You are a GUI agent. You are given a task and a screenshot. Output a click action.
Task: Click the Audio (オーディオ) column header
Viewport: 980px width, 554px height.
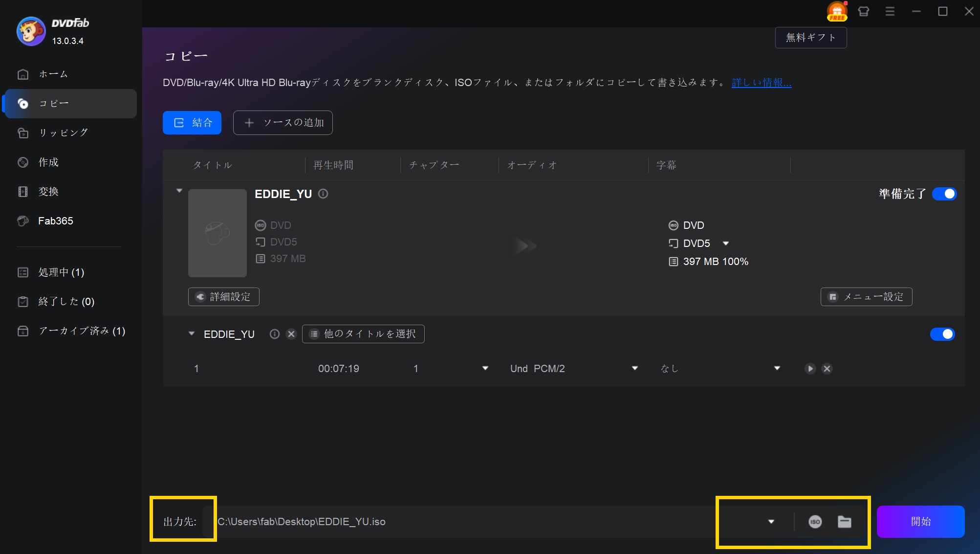(x=532, y=165)
